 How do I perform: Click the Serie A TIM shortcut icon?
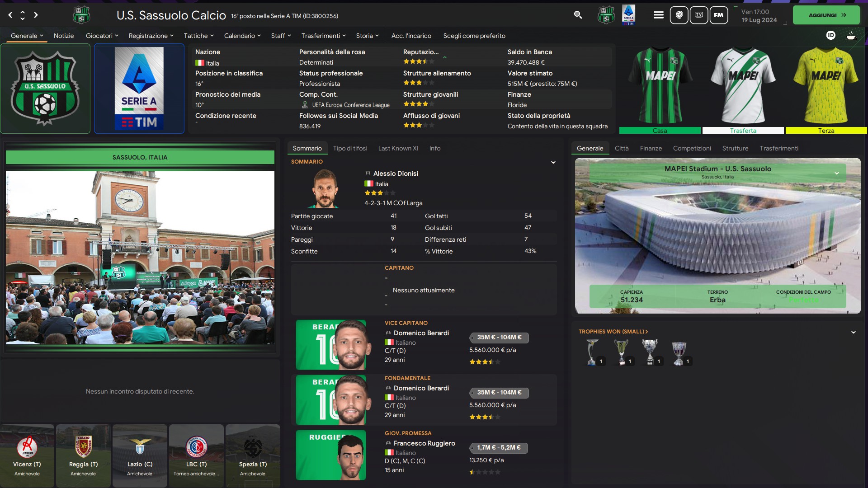628,15
